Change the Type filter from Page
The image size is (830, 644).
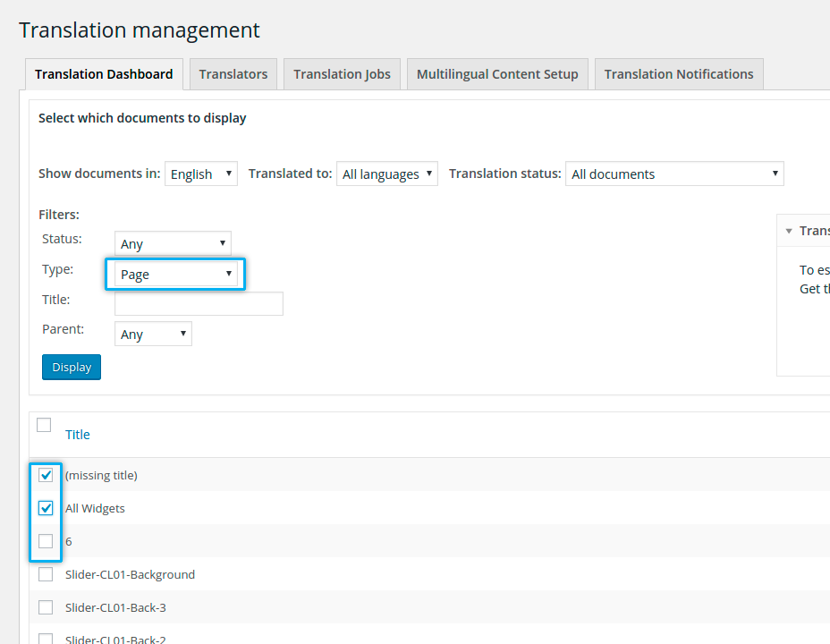[175, 274]
